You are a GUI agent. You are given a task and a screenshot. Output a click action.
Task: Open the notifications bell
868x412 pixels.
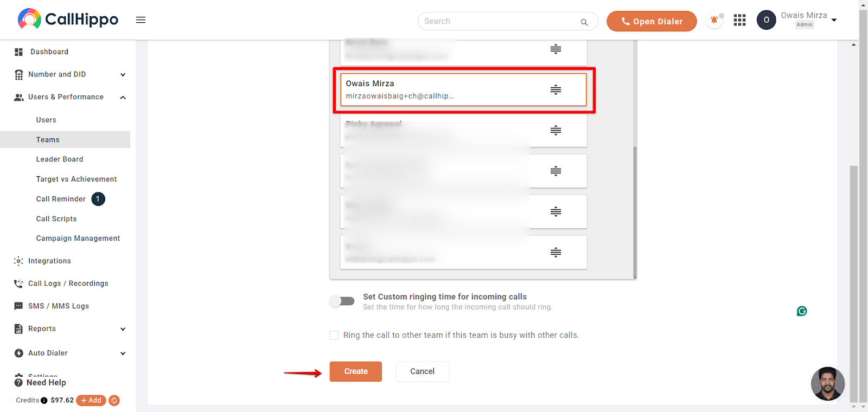click(x=714, y=21)
